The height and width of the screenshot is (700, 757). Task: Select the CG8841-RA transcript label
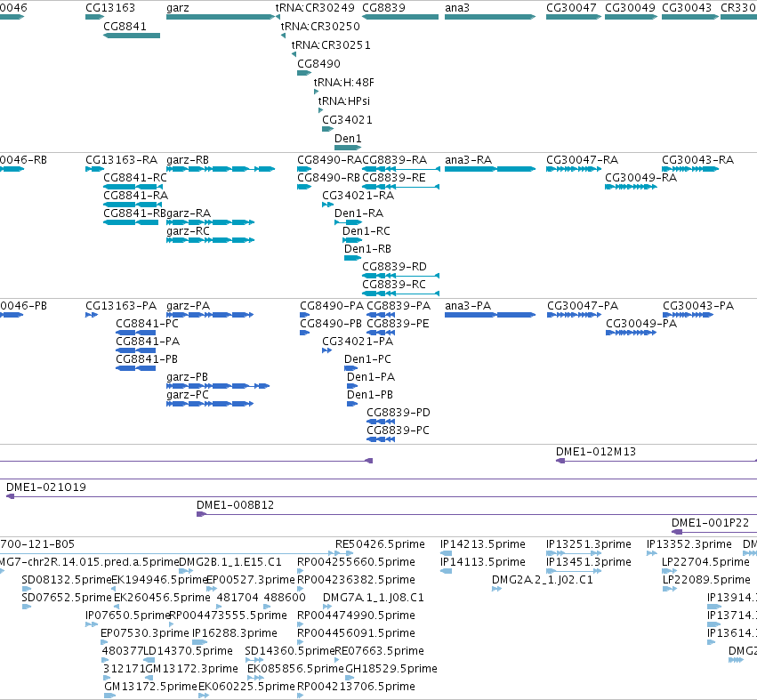tap(136, 196)
